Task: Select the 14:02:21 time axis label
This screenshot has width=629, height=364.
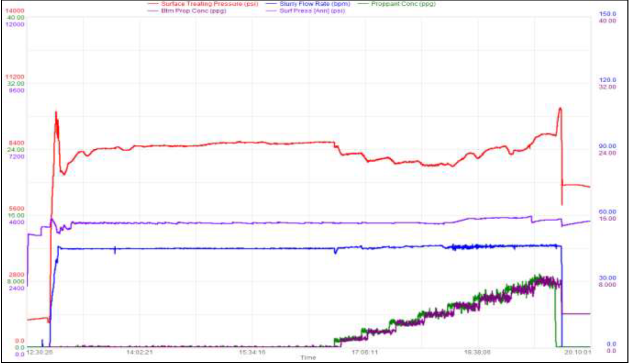Action: coord(140,352)
